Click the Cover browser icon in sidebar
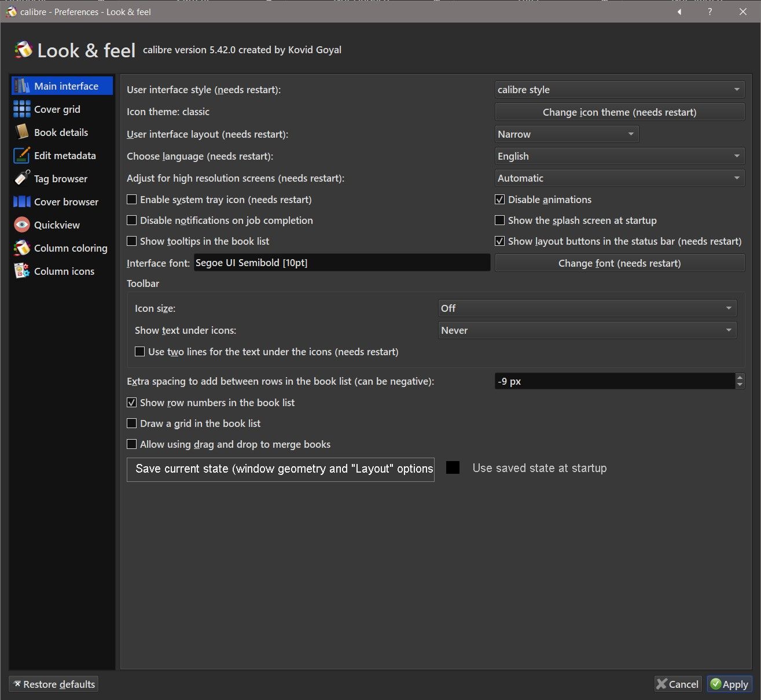 point(22,202)
